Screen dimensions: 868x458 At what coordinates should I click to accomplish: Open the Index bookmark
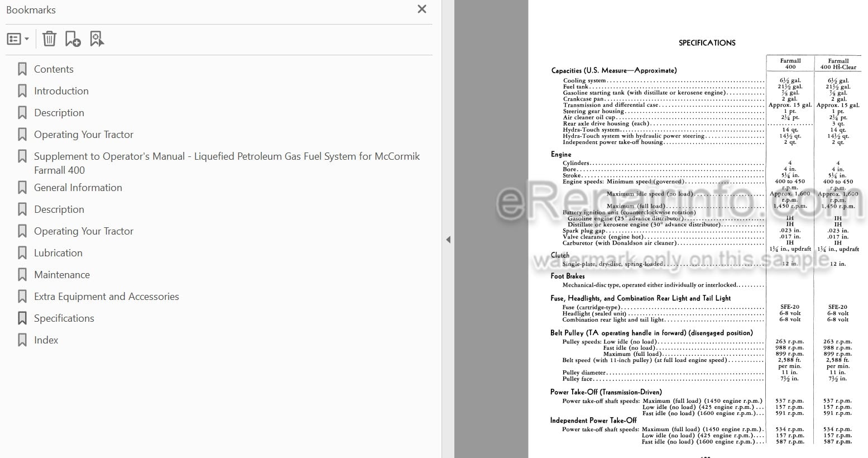point(46,340)
